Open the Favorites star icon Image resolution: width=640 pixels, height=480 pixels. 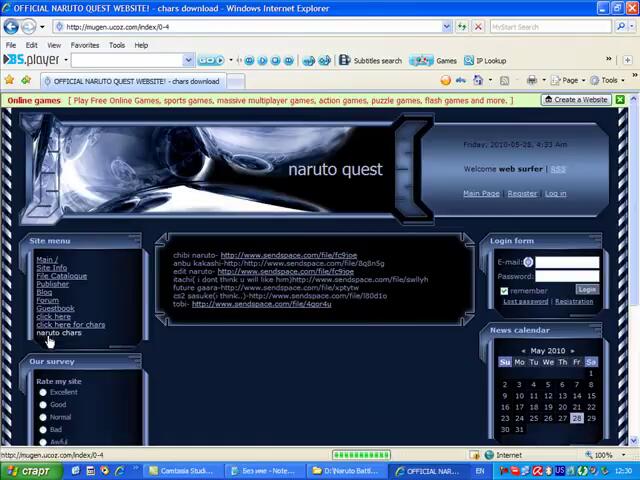coord(9,81)
